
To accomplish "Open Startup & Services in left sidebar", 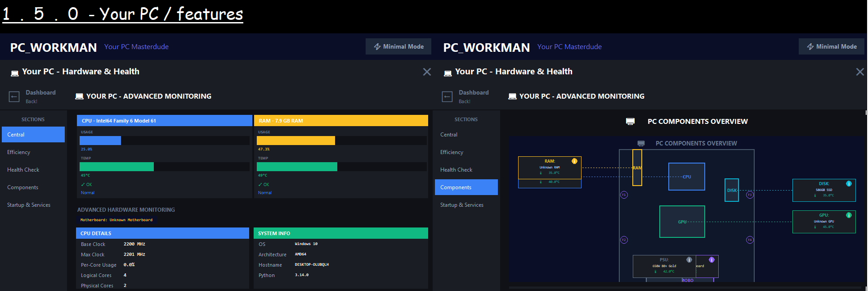I will 29,205.
